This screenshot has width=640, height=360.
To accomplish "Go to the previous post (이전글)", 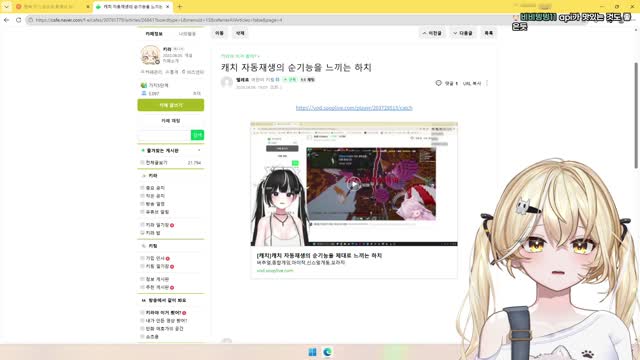I will point(432,33).
